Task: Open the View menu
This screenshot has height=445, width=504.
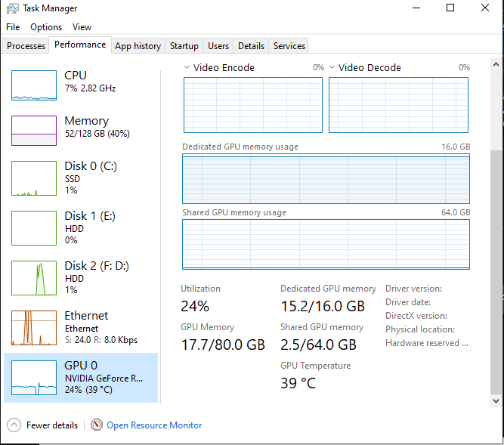Action: click(82, 27)
